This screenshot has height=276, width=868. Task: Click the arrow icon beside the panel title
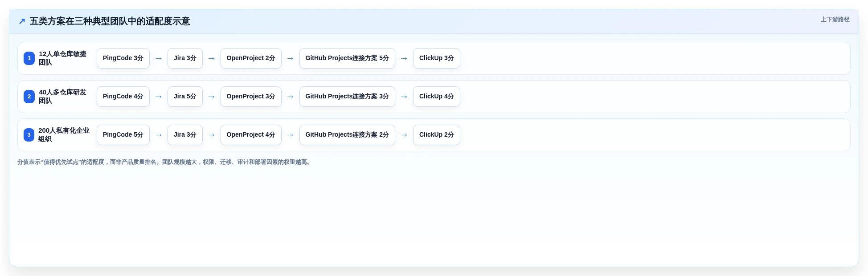[22, 21]
